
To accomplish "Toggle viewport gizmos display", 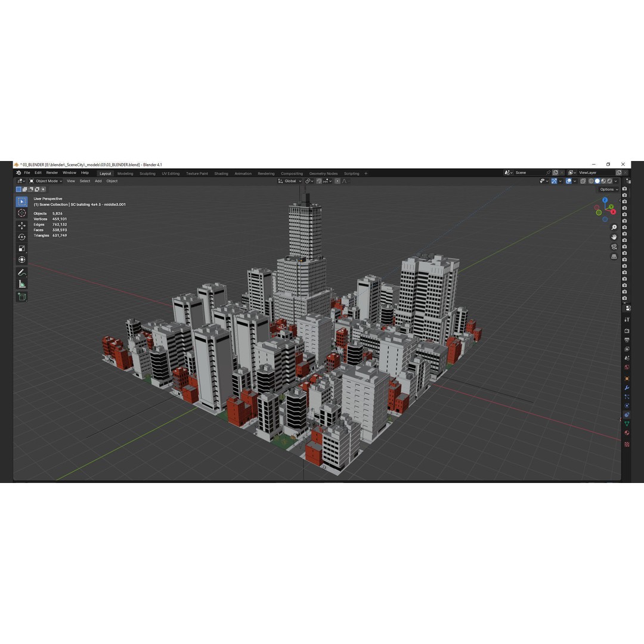I will [554, 181].
